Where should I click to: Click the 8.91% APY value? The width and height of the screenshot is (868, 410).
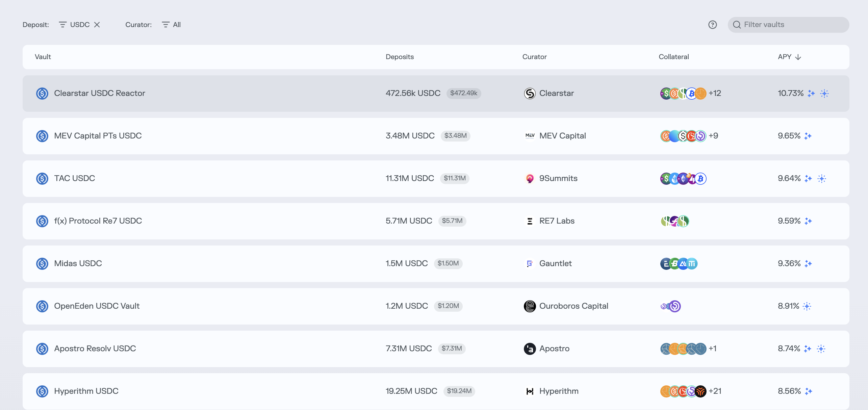coord(789,306)
